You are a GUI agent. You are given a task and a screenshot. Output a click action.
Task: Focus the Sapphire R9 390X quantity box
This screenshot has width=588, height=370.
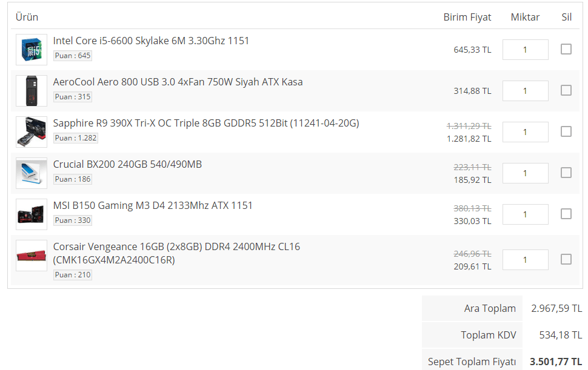click(525, 132)
